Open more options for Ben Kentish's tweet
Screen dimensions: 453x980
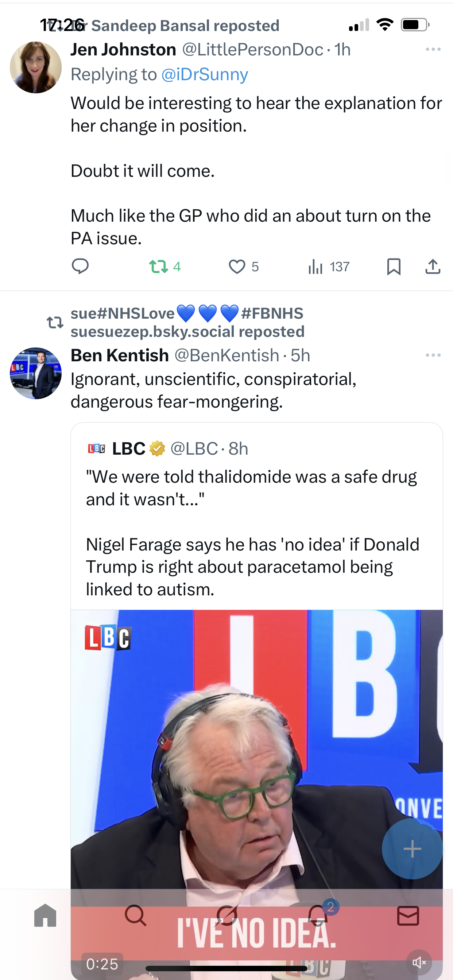(x=433, y=355)
